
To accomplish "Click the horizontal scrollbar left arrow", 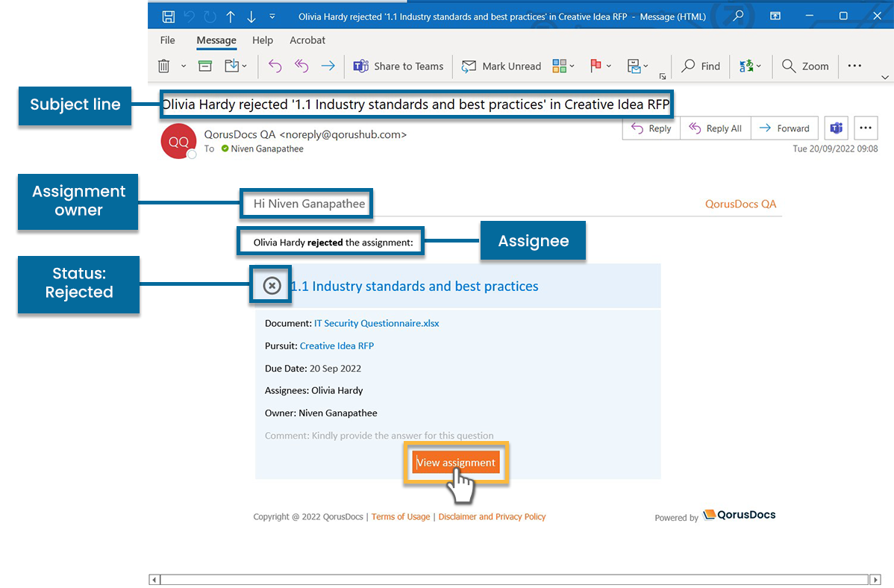I will pyautogui.click(x=154, y=580).
